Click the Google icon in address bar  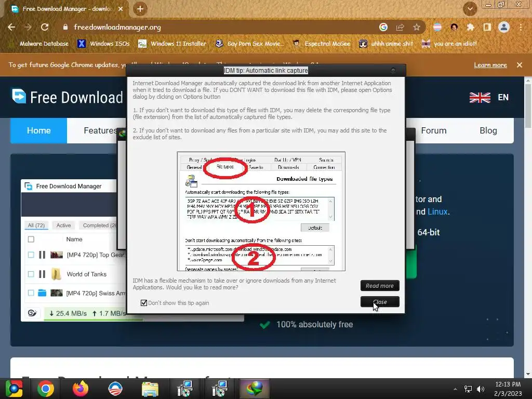[x=383, y=27]
